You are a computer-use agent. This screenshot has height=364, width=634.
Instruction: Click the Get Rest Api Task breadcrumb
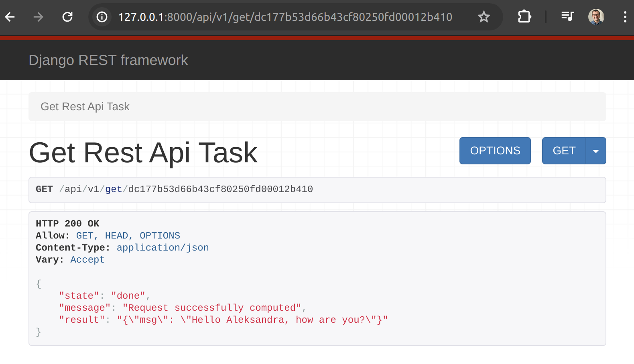click(85, 107)
